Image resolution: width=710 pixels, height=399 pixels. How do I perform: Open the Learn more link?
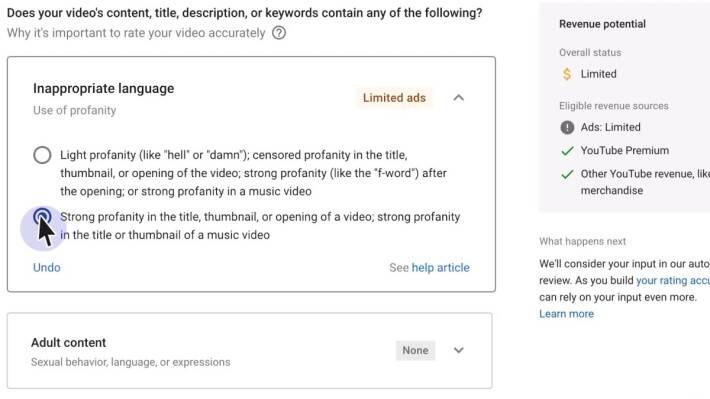tap(566, 314)
